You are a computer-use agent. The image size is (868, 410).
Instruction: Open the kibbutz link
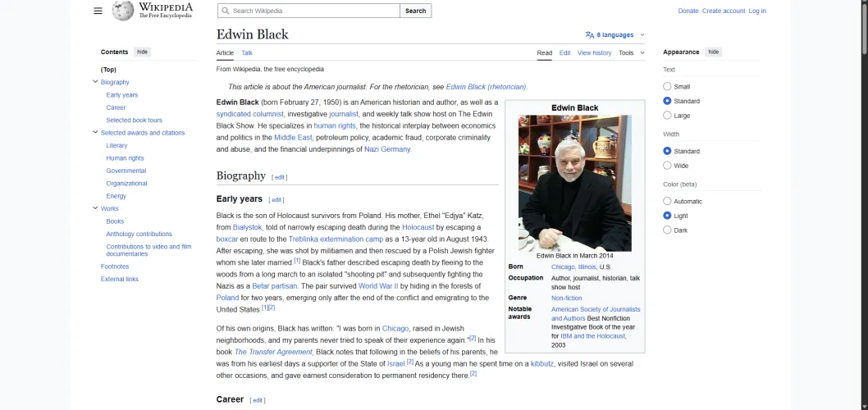point(542,363)
